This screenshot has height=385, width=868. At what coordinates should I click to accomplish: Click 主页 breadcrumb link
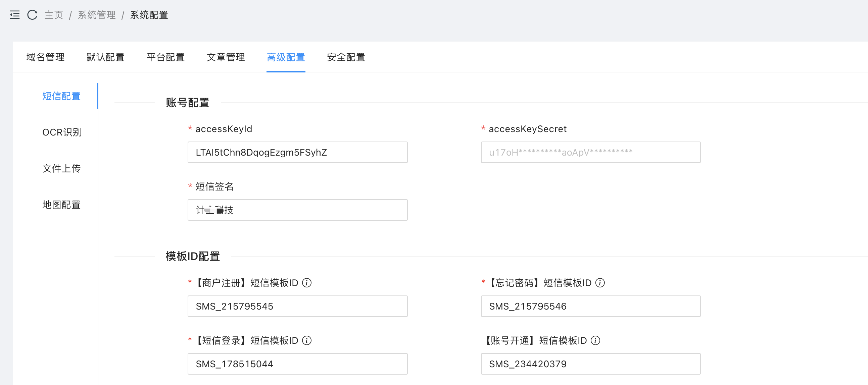[54, 15]
